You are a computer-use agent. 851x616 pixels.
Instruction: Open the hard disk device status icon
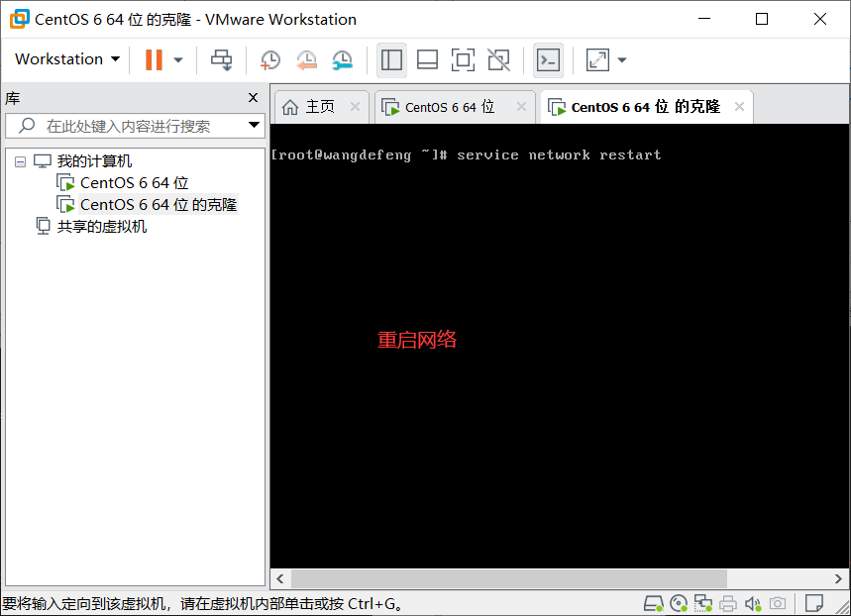(654, 602)
